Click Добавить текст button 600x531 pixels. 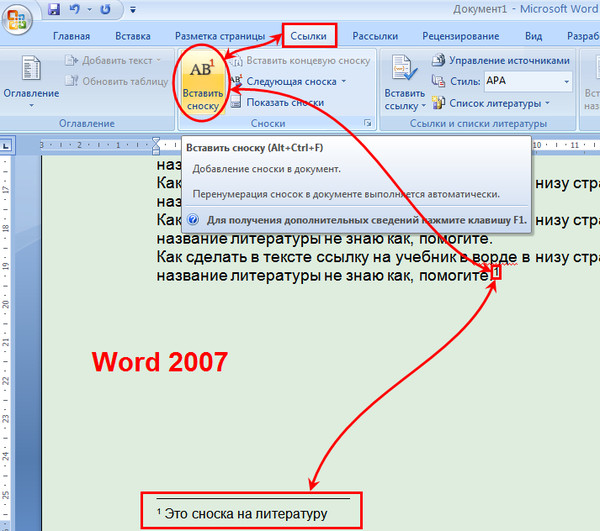(x=113, y=60)
